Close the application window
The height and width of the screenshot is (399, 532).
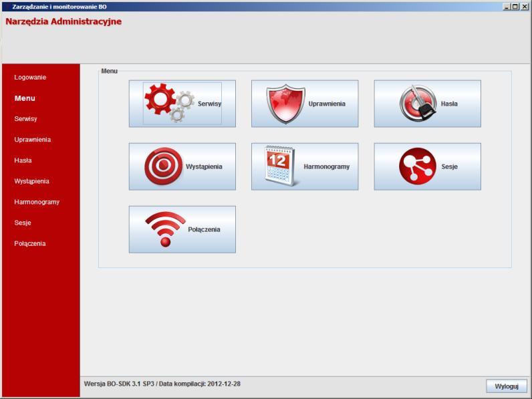tap(524, 7)
